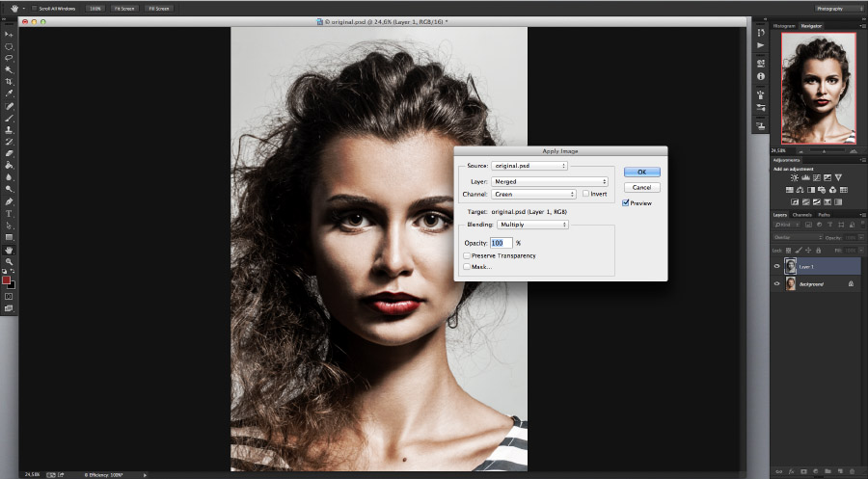Click Cancel in Apply Image dialog

point(641,188)
